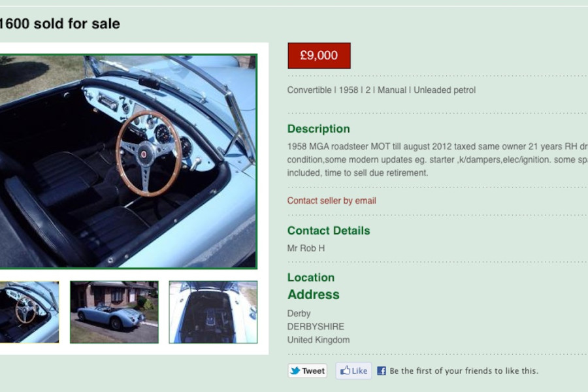Click 'Be the first of your friends' text
Viewport: 588px width, 392px height.
coord(464,371)
